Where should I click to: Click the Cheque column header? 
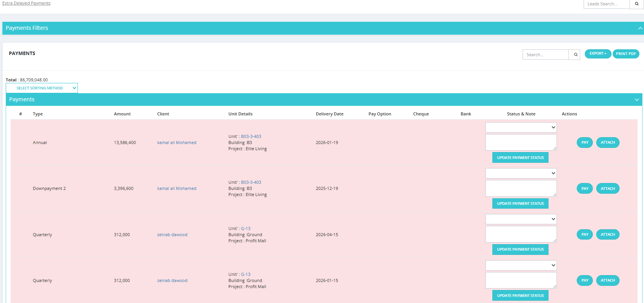(421, 114)
